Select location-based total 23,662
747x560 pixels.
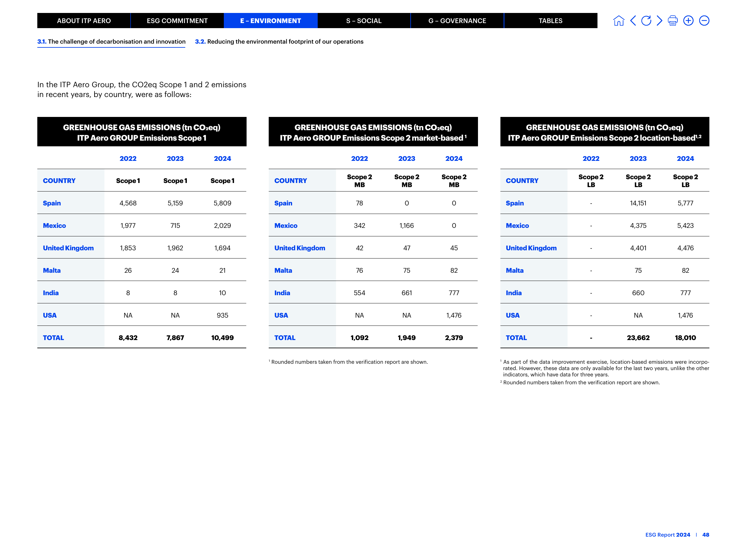click(x=638, y=338)
